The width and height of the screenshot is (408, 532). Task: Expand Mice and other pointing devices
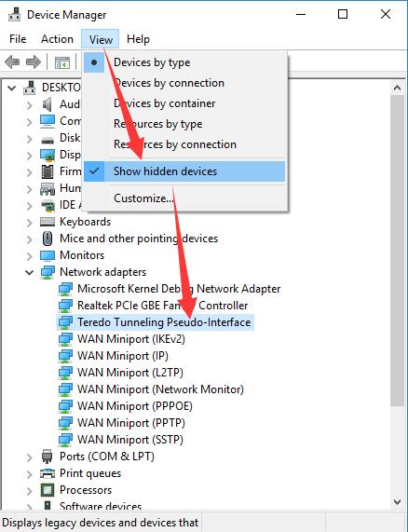tap(30, 239)
